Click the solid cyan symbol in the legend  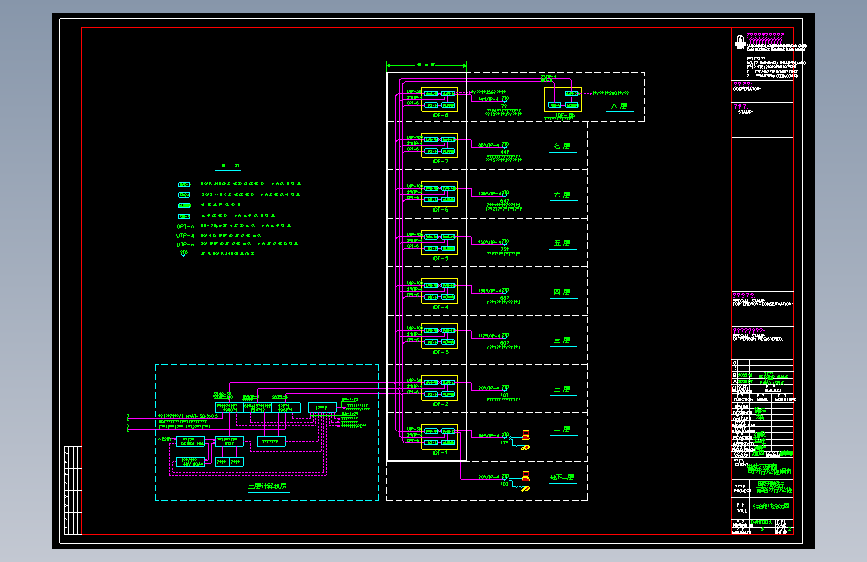184,205
